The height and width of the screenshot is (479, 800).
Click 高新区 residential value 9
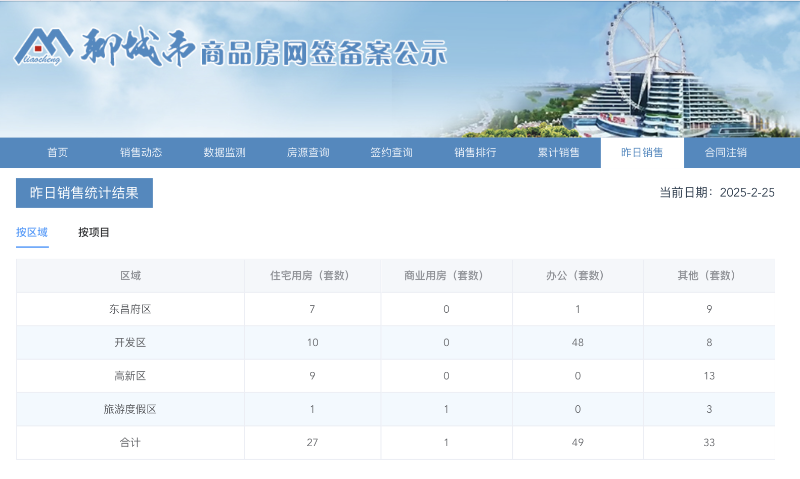point(312,376)
